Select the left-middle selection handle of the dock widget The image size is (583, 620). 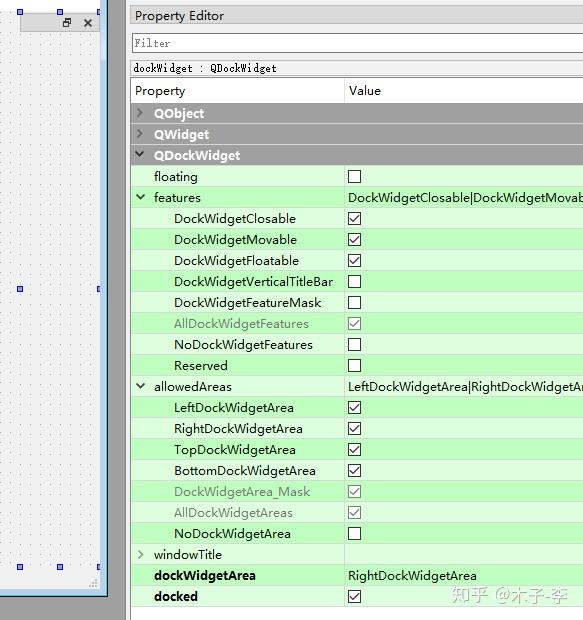click(20, 289)
